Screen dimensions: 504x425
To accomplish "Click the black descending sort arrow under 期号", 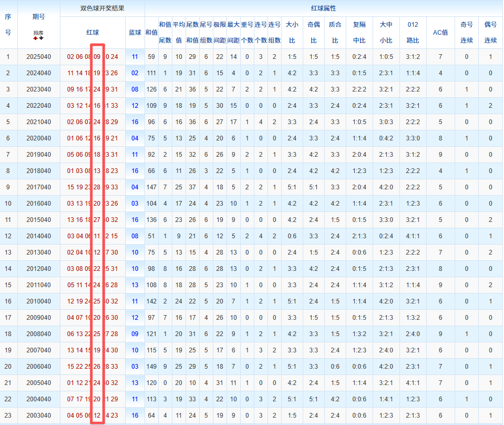I will point(42,38).
